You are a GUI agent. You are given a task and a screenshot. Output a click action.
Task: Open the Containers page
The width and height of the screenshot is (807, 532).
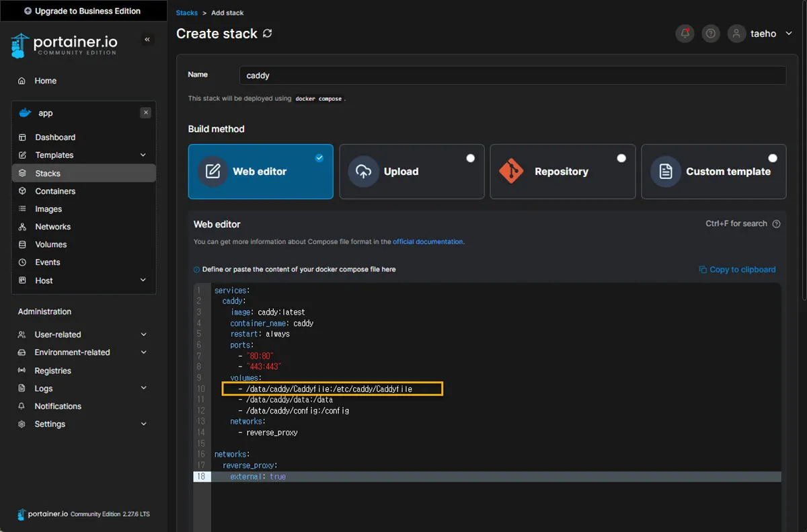coord(55,191)
